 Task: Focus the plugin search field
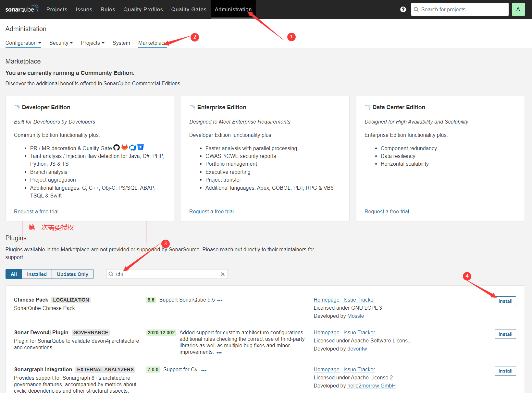tap(167, 274)
